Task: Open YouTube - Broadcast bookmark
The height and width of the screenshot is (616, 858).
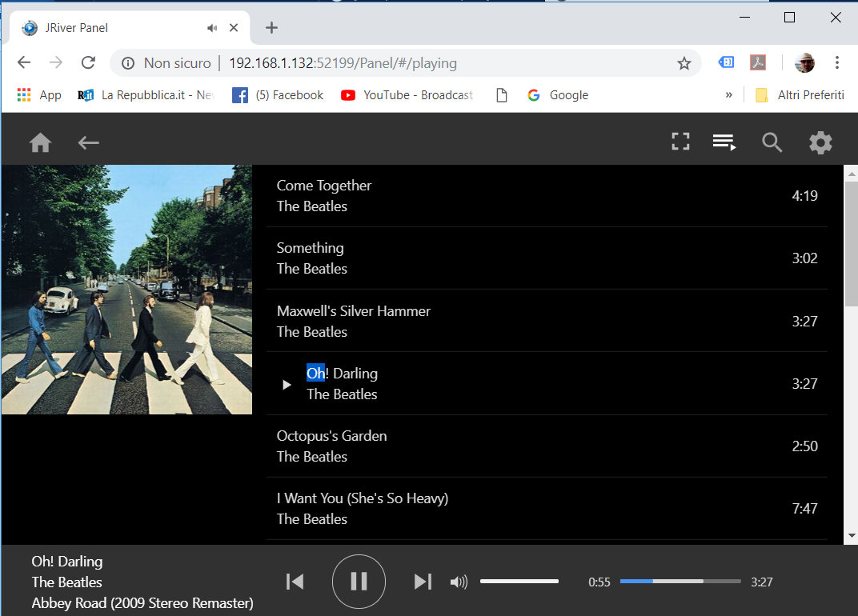Action: (407, 95)
